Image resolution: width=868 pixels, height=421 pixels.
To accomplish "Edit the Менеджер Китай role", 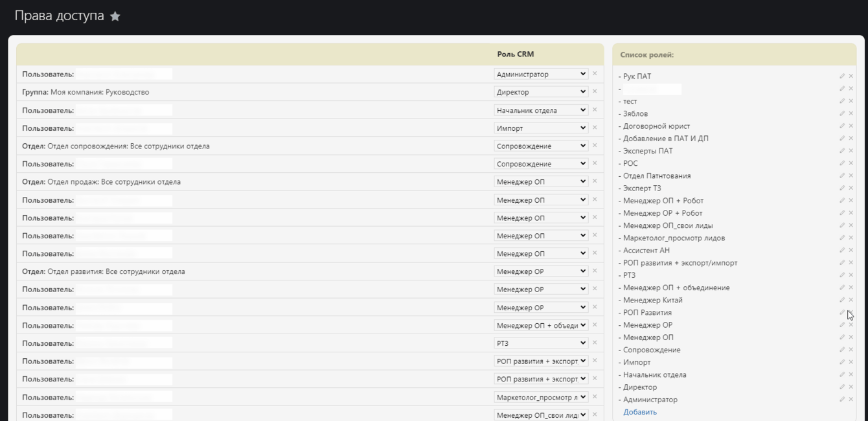I will point(842,300).
